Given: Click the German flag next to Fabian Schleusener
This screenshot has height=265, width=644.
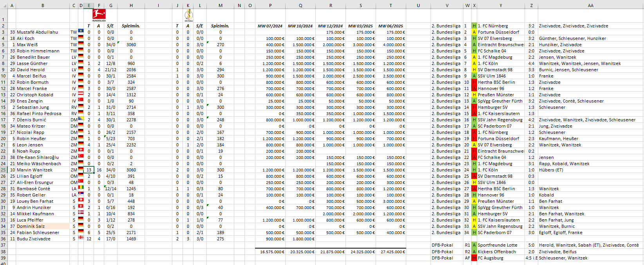Looking at the screenshot, I should [x=81, y=232].
